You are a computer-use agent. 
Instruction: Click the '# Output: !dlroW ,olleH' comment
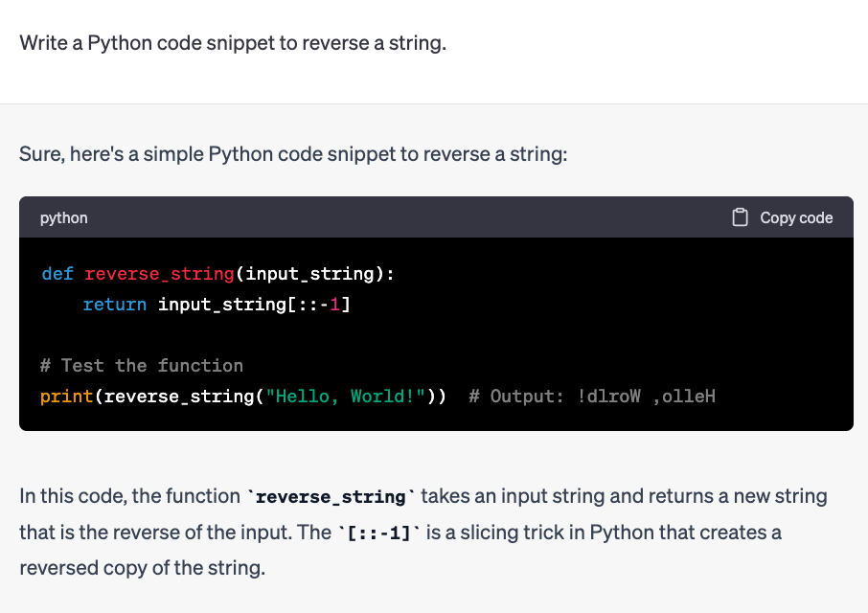coord(592,397)
